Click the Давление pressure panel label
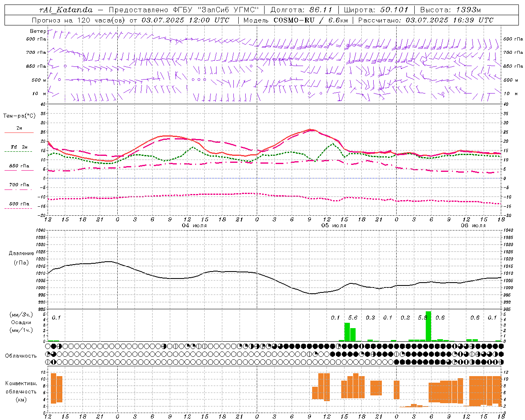Image resolution: width=525 pixels, height=420 pixels. click(x=21, y=253)
